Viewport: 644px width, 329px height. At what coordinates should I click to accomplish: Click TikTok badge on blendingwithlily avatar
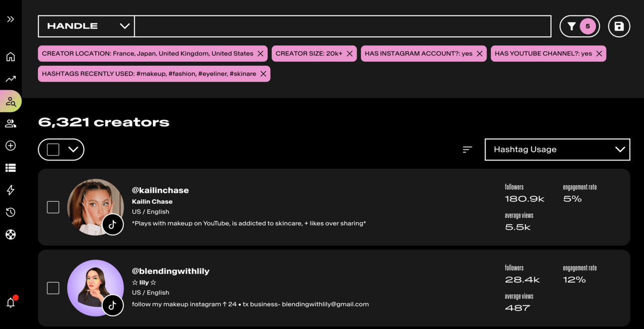(113, 305)
